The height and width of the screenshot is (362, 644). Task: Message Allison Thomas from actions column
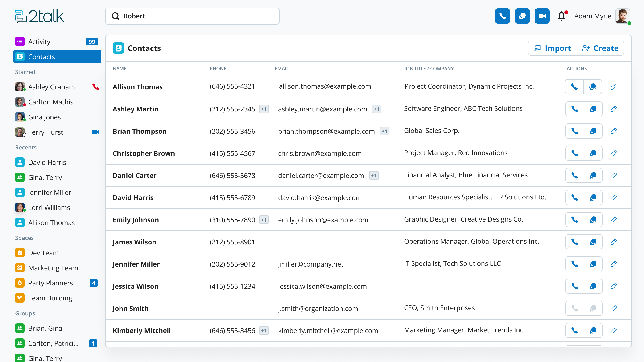tap(592, 87)
